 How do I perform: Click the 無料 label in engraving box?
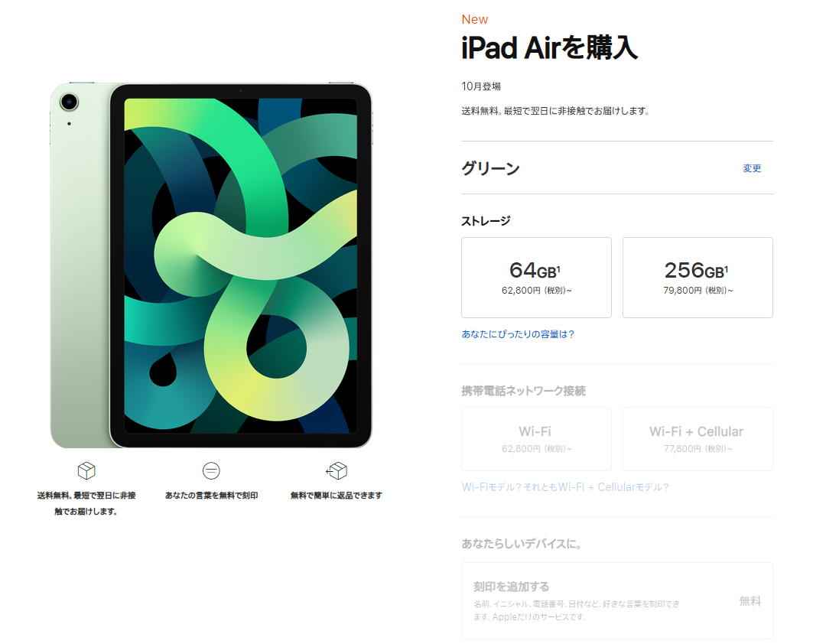click(x=750, y=600)
